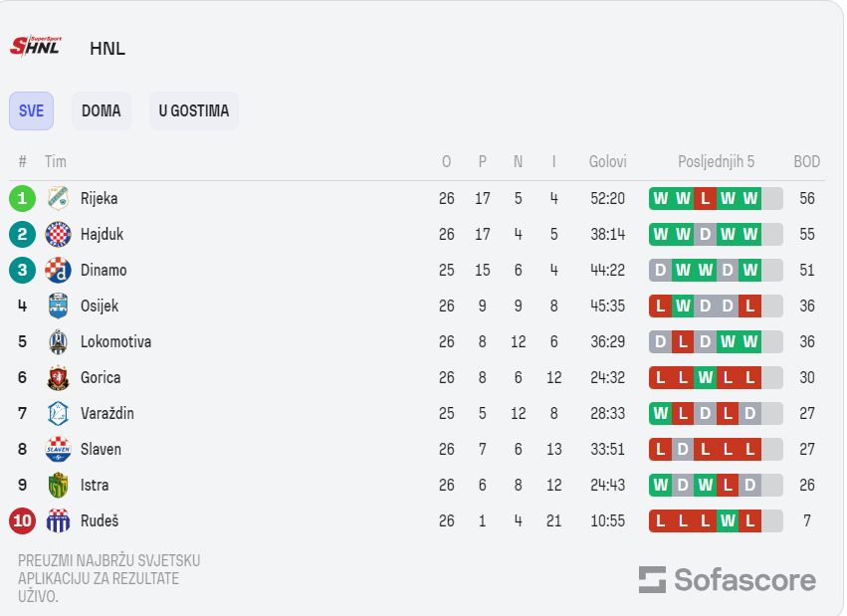Click the SuperSport HNL league logo
This screenshot has height=616, width=847.
click(x=36, y=47)
